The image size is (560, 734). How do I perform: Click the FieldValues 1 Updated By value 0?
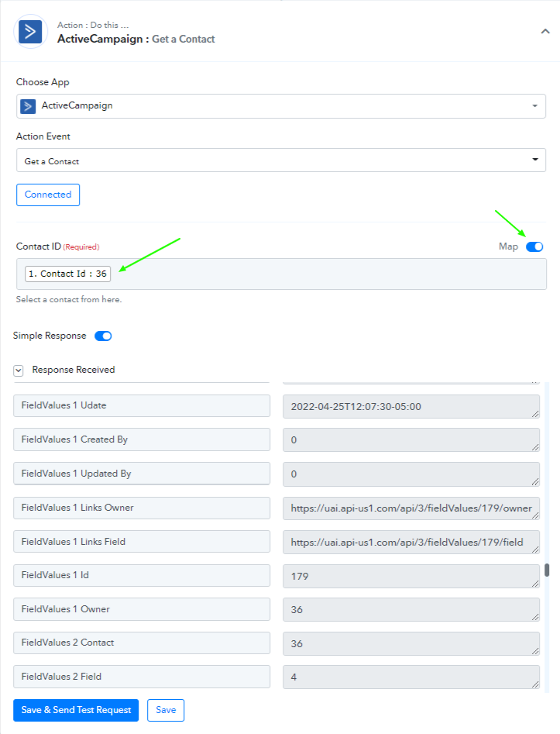411,474
